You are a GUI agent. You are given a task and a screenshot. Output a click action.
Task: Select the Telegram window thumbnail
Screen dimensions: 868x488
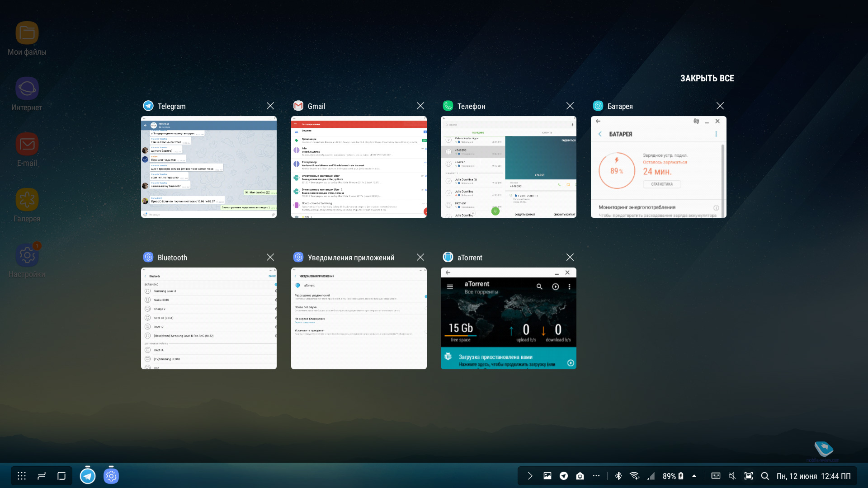pyautogui.click(x=209, y=167)
